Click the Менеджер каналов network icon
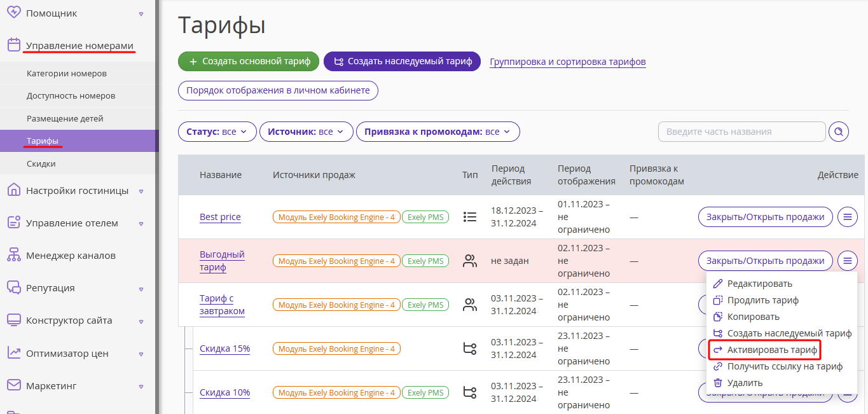The image size is (868, 414). (x=14, y=256)
